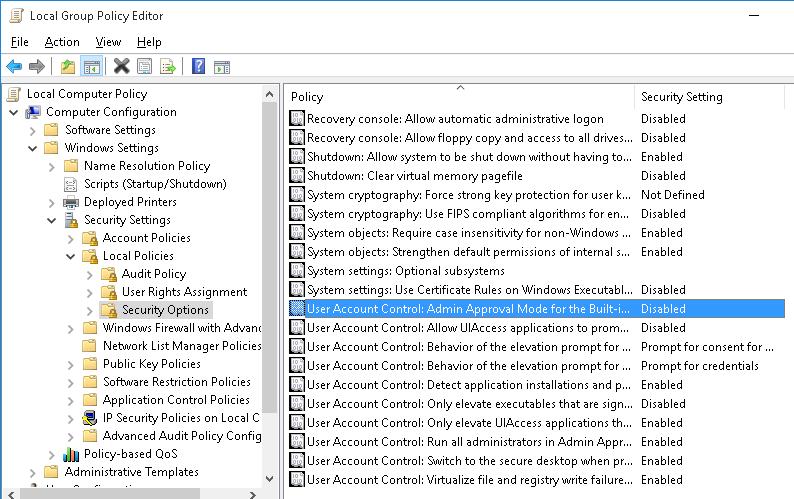Toggle the Show/Hide Console Tree icon
Screen dimensions: 794x499
coord(91,67)
